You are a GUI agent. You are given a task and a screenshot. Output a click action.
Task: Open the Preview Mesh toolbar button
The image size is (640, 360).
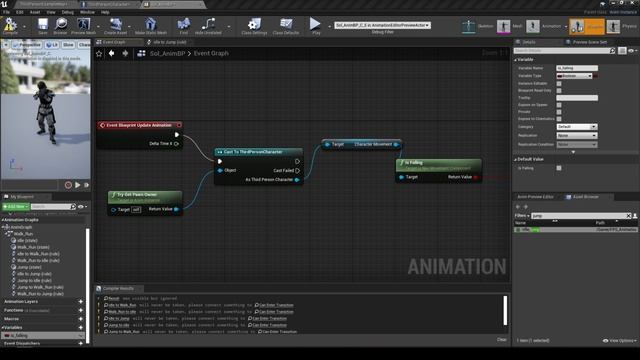coord(83,26)
